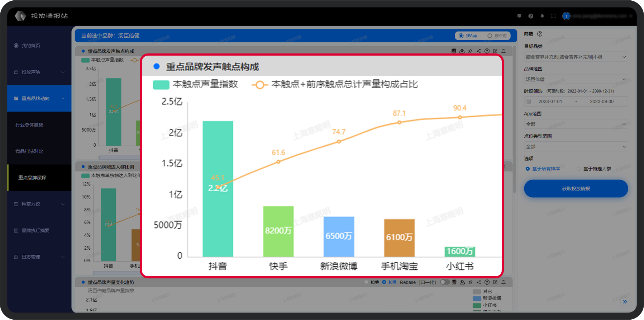This screenshot has width=644, height=320.
Task: Expand the 日志管理 chevron
Action: [x=63, y=257]
